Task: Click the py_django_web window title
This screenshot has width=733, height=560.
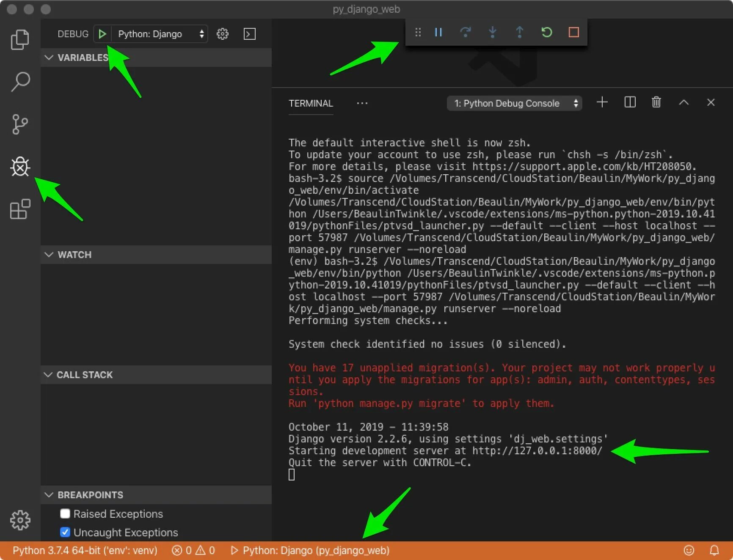Action: [366, 9]
